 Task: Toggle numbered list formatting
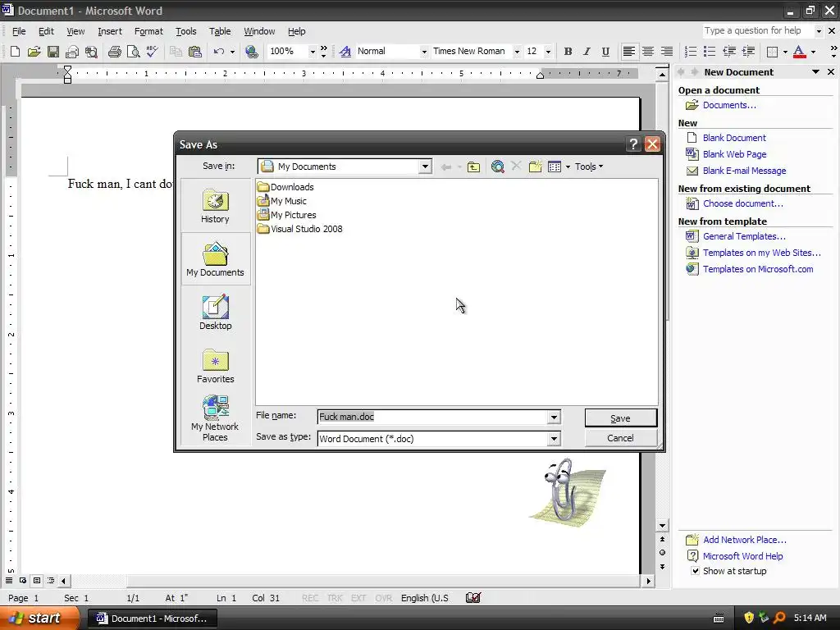(x=691, y=52)
